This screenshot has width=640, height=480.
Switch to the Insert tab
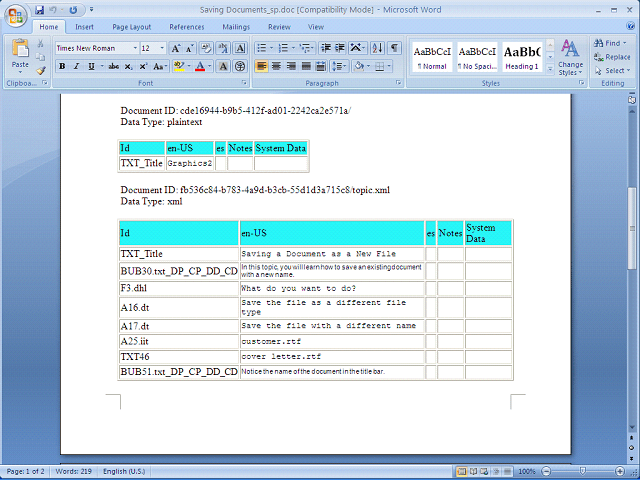point(84,27)
